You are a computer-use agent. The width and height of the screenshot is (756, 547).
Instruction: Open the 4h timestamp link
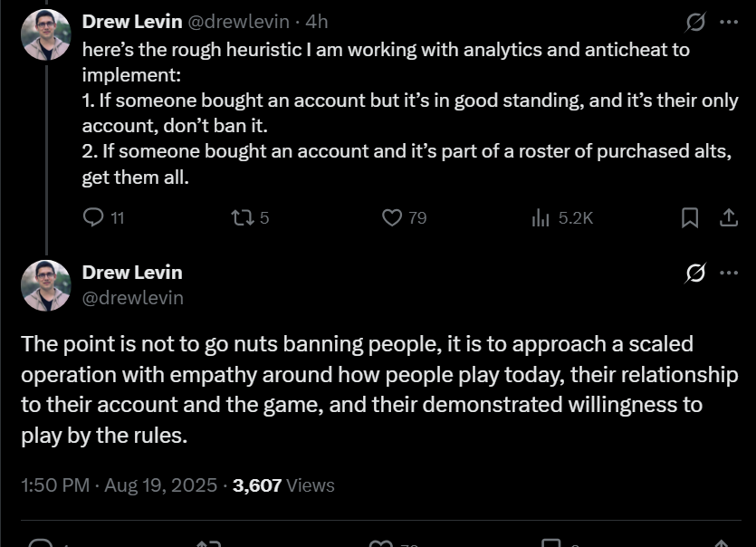[317, 22]
